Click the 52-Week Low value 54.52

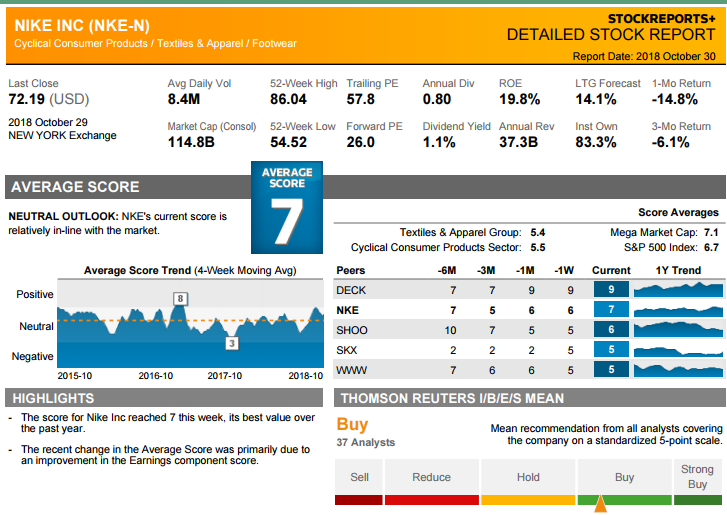click(288, 142)
